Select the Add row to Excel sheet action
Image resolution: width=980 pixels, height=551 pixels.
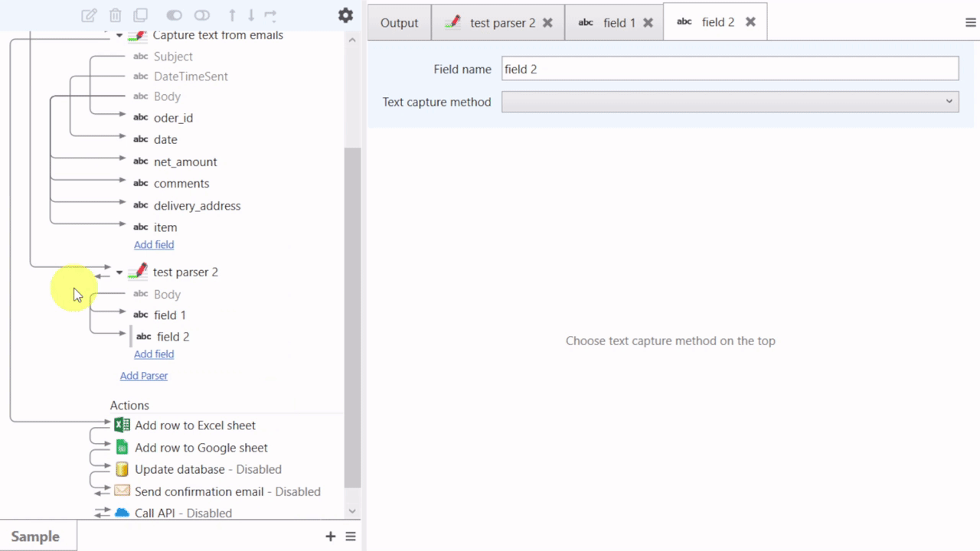(x=195, y=425)
